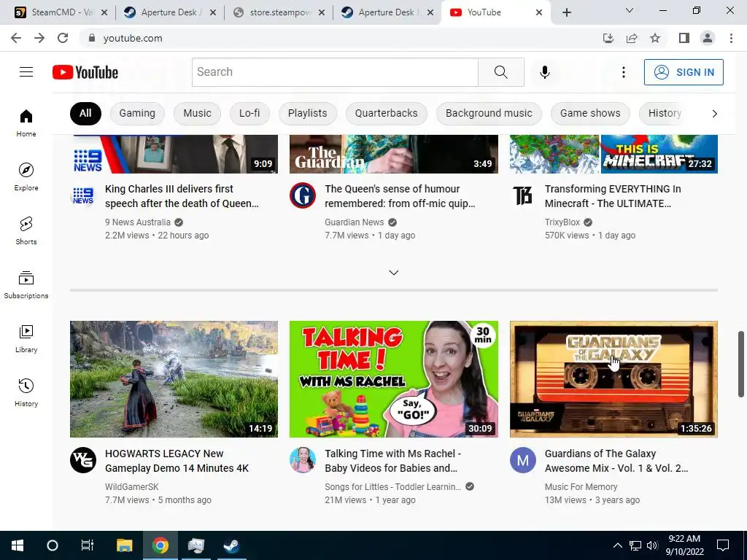The width and height of the screenshot is (747, 560).
Task: Open History in the sidebar
Action: tap(26, 392)
